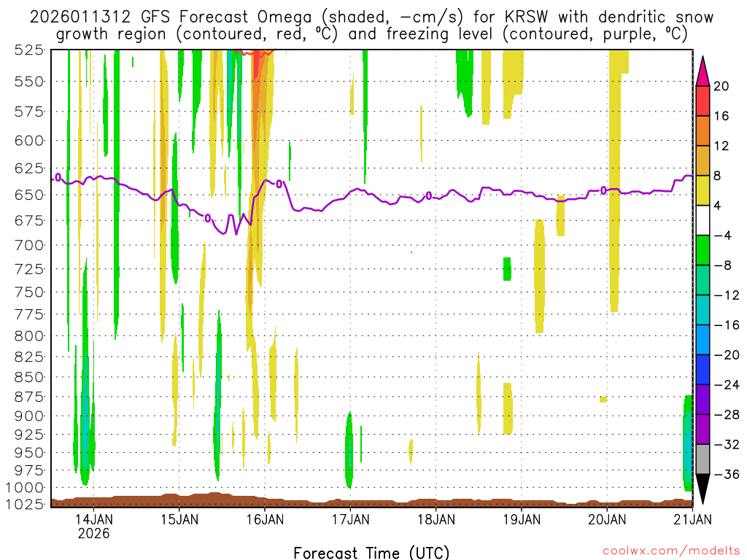Click the green -4 to -8 color segment
The image size is (747, 560).
pyautogui.click(x=703, y=251)
